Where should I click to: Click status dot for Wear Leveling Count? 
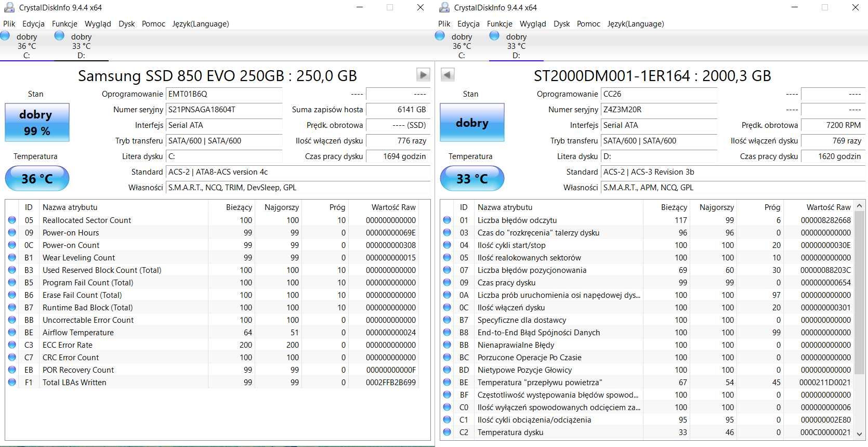tap(12, 257)
